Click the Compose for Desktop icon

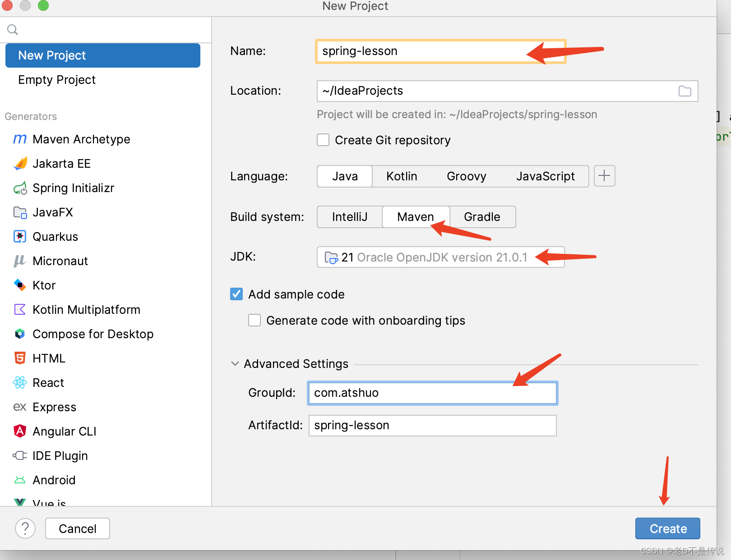20,334
